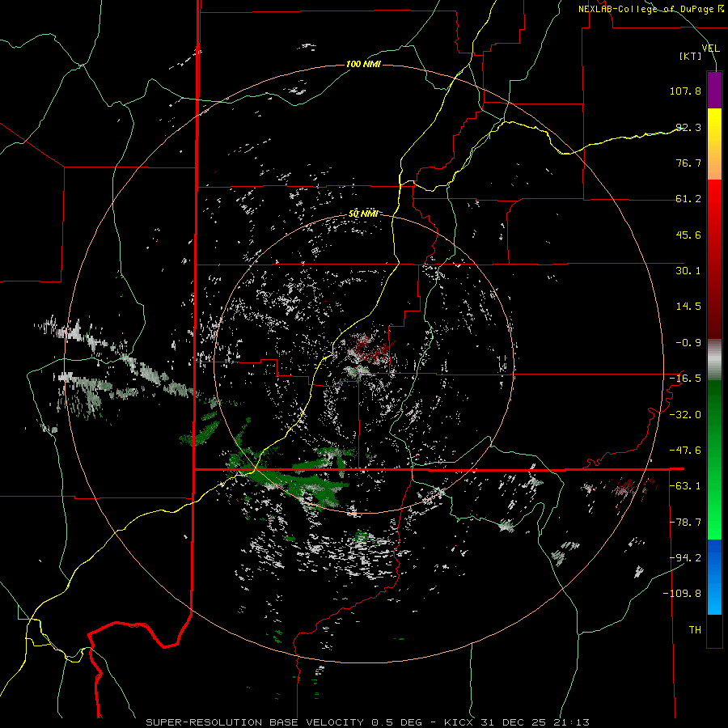Click the 107.8 velocity scale value

[x=685, y=91]
